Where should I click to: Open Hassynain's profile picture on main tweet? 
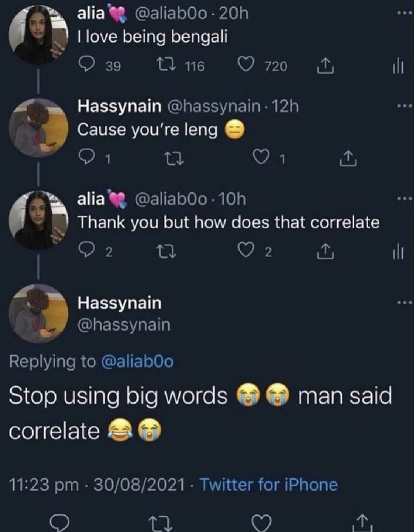(x=39, y=313)
